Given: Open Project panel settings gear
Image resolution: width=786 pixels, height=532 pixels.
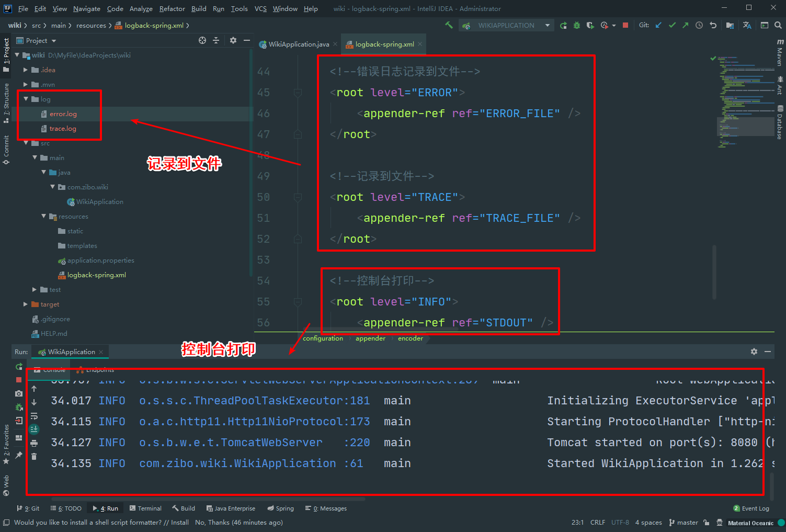Looking at the screenshot, I should click(x=233, y=40).
